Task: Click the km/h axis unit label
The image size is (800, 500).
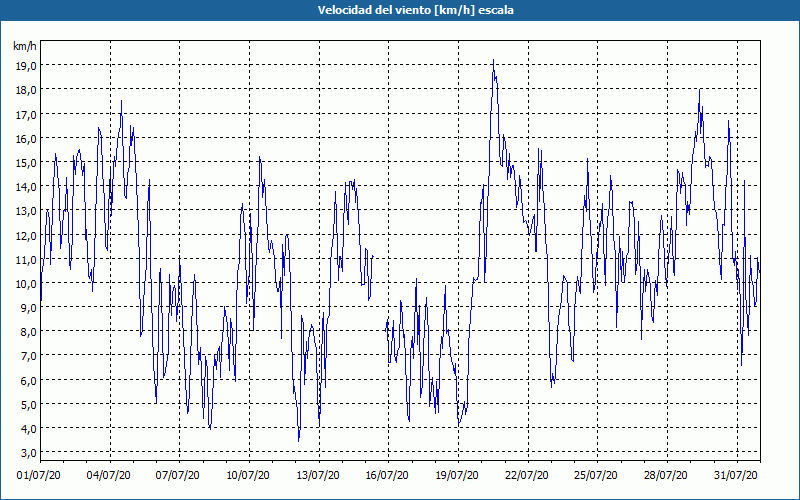Action: coord(25,47)
